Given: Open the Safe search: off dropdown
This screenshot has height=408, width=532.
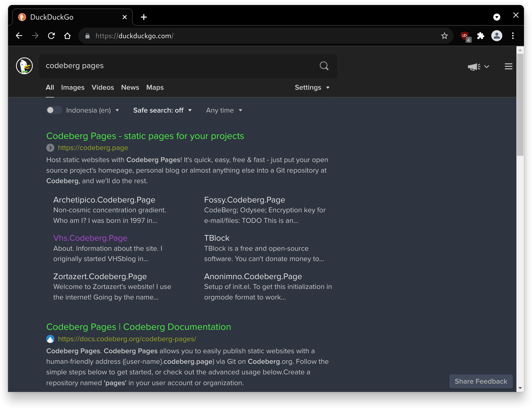Looking at the screenshot, I should click(162, 110).
